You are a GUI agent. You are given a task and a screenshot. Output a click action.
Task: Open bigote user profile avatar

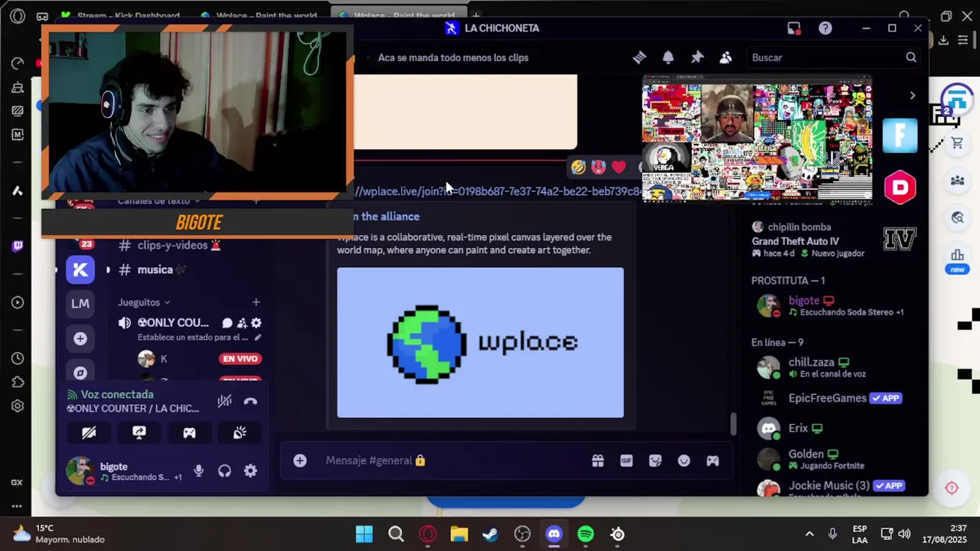(x=79, y=471)
